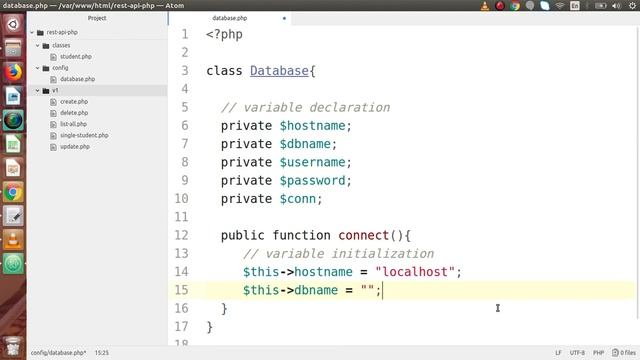Open LibreOffice Writer from the dock
The height and width of the screenshot is (360, 640).
[x=13, y=97]
